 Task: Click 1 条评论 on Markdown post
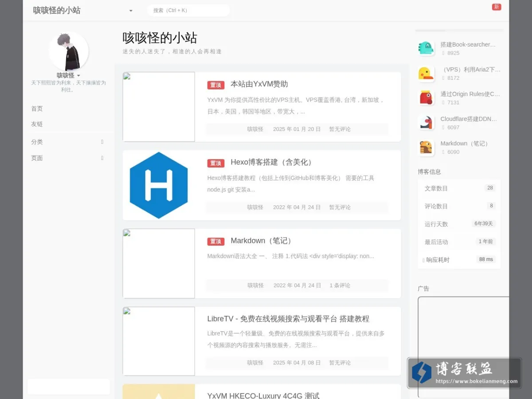point(340,286)
